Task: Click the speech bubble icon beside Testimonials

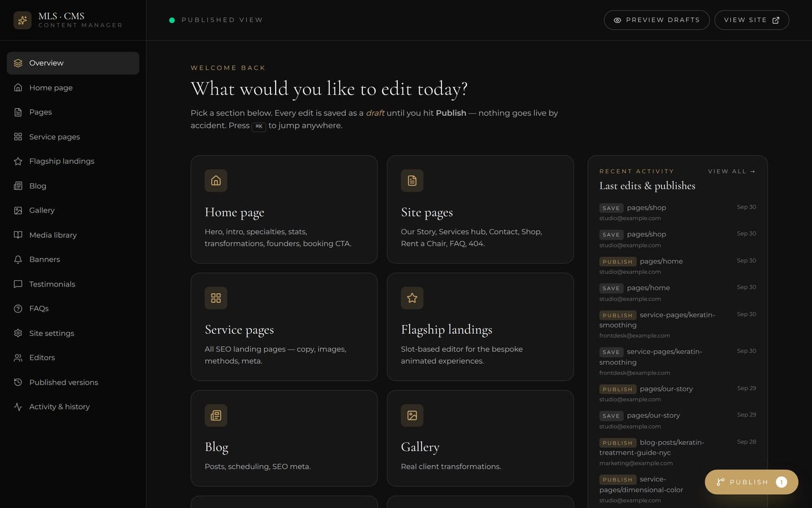Action: coord(18,284)
